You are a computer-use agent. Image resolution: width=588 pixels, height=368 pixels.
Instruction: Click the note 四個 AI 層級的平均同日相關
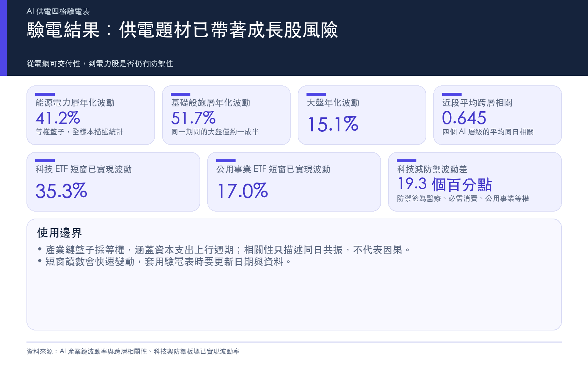[x=488, y=132]
